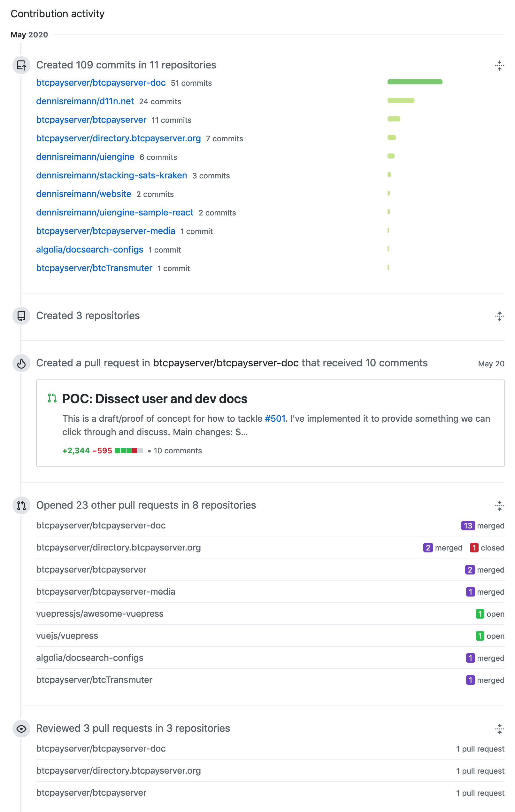515x812 pixels.
Task: Click the pull request icon beside Opened 23 others
Action: (21, 505)
